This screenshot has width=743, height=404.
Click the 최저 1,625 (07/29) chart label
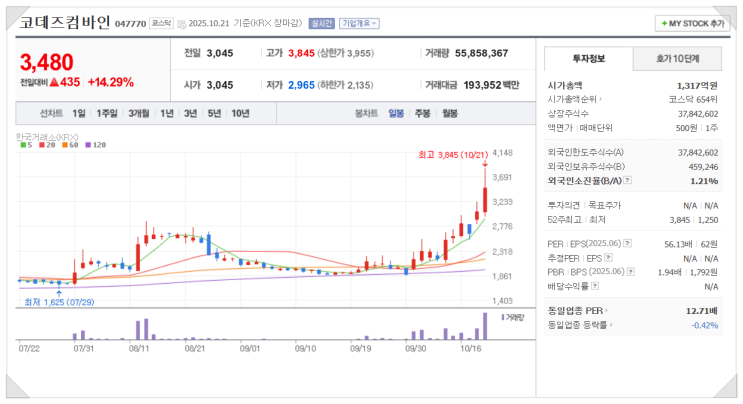coord(59,302)
